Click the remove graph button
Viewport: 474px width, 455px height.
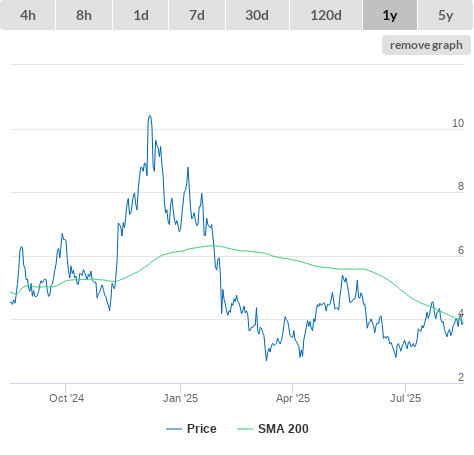point(426,45)
